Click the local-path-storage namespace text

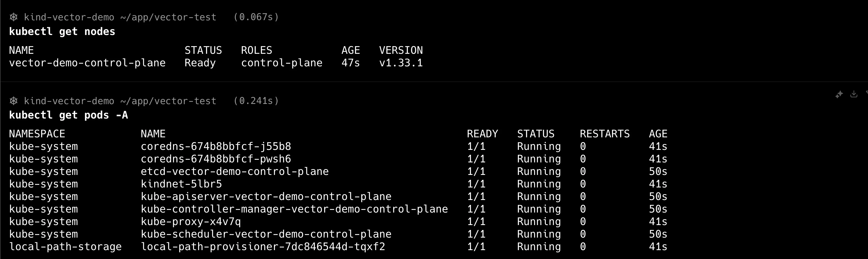pyautogui.click(x=65, y=246)
